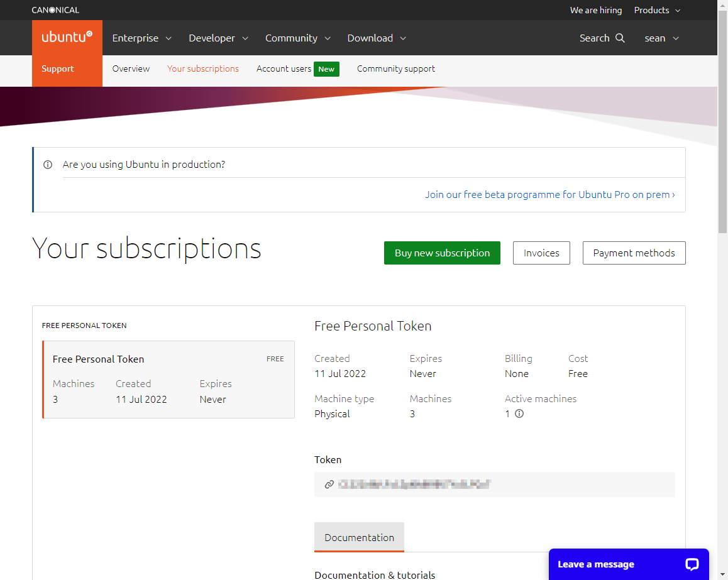
Task: Click 'Are you using Ubuntu in production?' text
Action: [144, 165]
